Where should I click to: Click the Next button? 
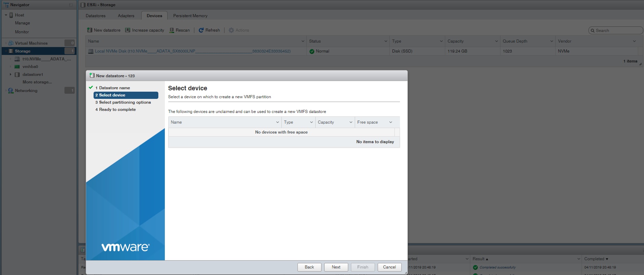[336, 267]
